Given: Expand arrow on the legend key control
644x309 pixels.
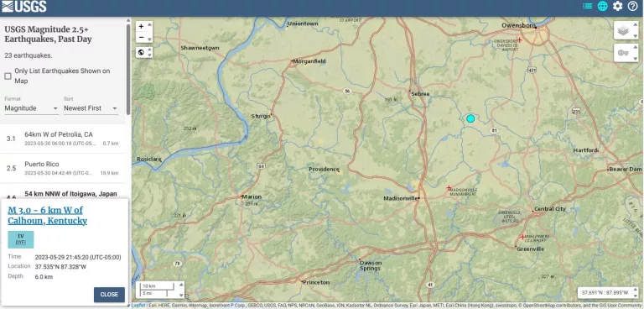Looking at the screenshot, I should (x=636, y=53).
